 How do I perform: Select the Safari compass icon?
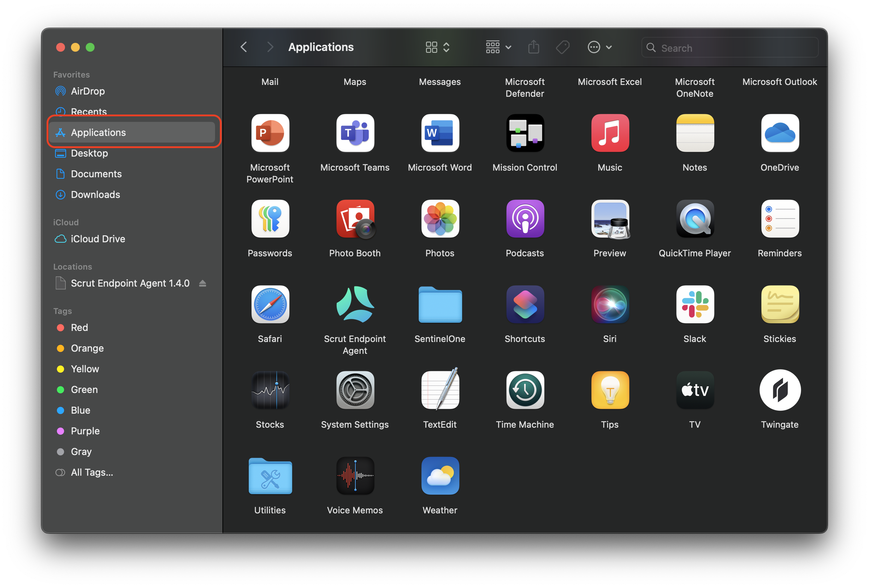[270, 304]
